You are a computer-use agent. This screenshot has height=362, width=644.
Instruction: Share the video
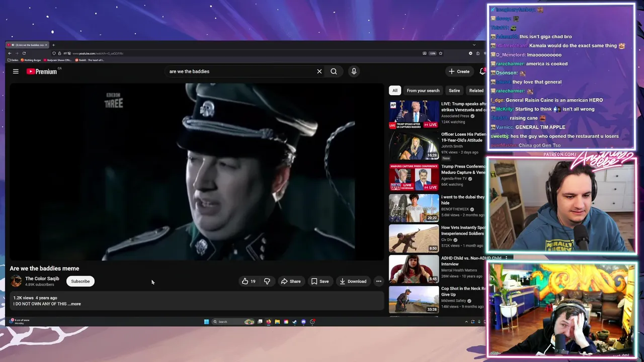tap(291, 282)
